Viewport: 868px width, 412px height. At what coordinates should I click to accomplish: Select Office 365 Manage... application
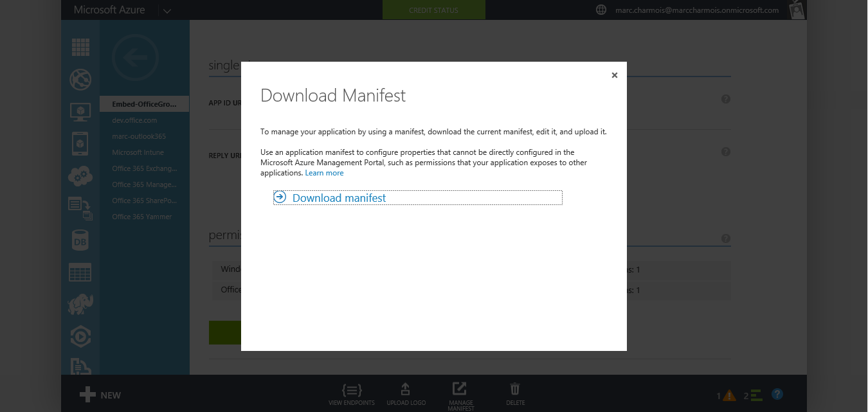pyautogui.click(x=144, y=184)
